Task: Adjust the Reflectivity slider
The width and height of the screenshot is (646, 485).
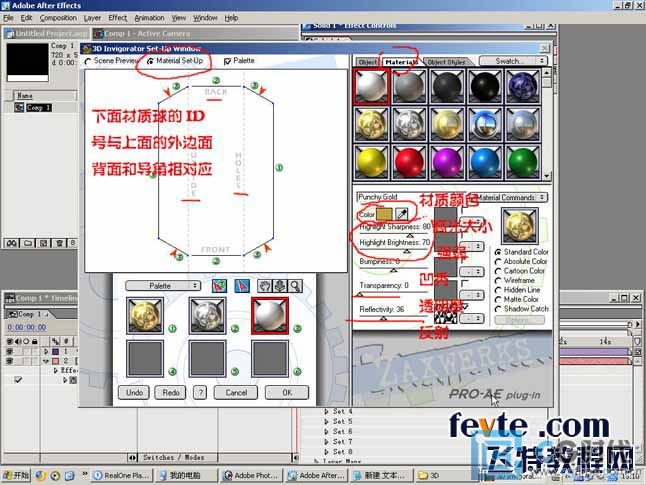Action: (x=383, y=319)
